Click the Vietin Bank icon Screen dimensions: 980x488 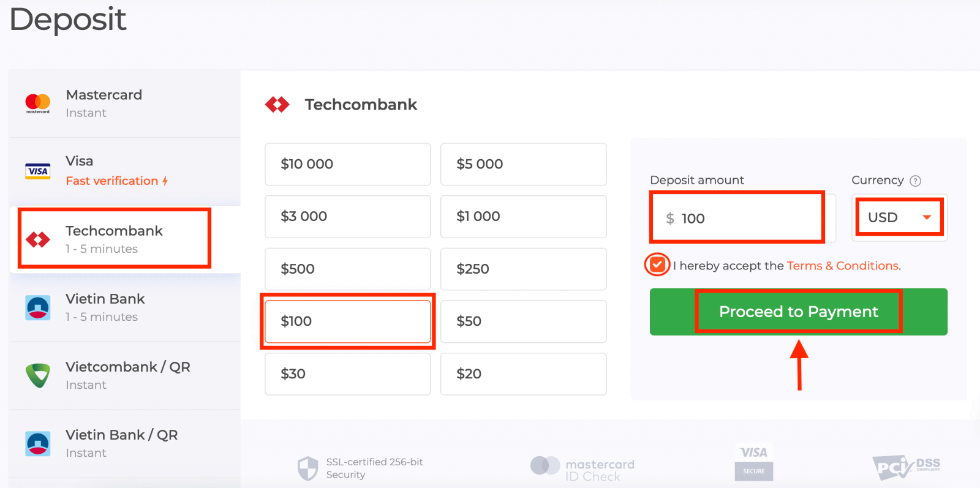(x=38, y=307)
